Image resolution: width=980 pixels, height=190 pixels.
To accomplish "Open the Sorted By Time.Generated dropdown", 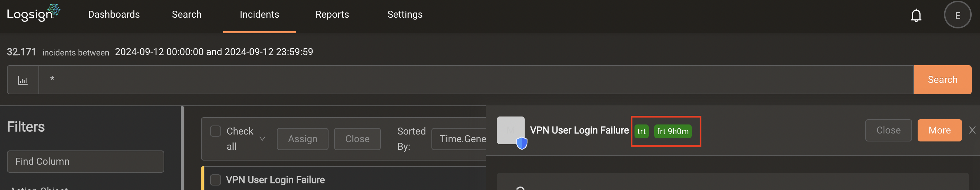I will (459, 139).
